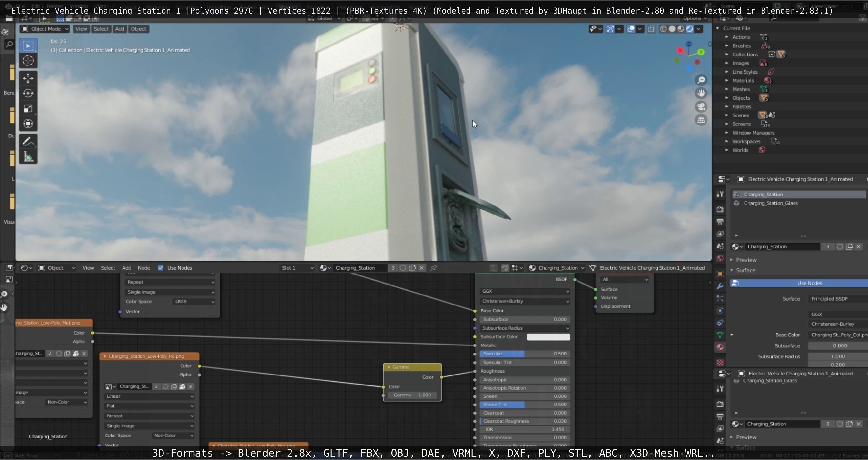This screenshot has height=460, width=868.
Task: Click Gamma value field on Gamma node
Action: [412, 395]
